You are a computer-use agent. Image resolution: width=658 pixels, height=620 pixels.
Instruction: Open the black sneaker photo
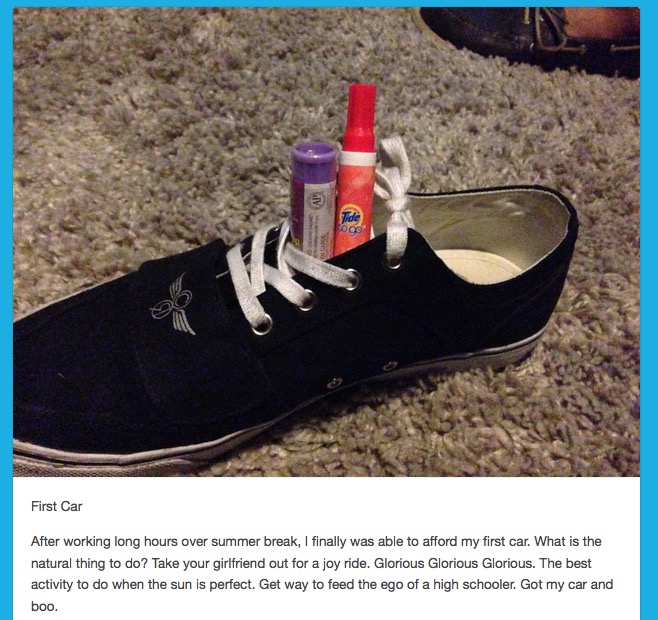[x=326, y=242]
